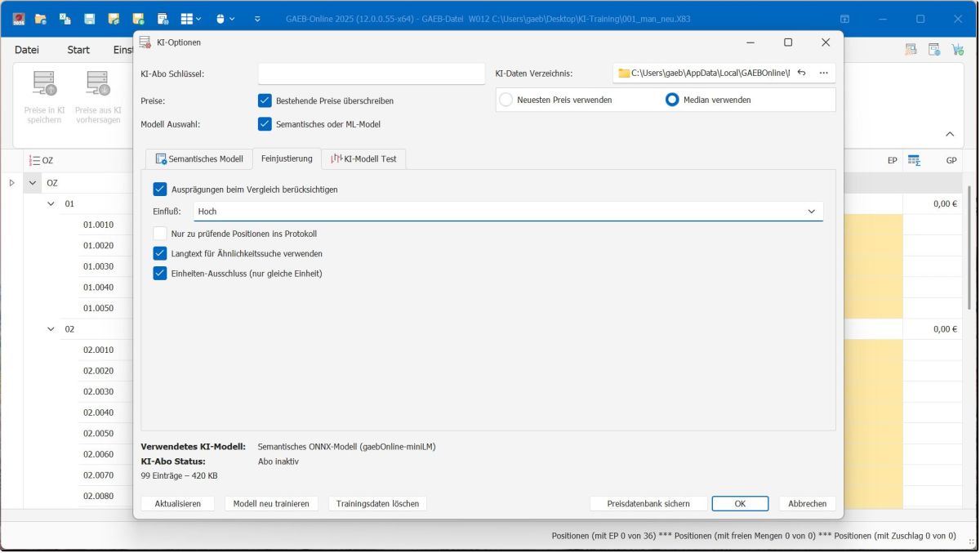
Task: Collapse the 01 group in the tree
Action: [51, 203]
